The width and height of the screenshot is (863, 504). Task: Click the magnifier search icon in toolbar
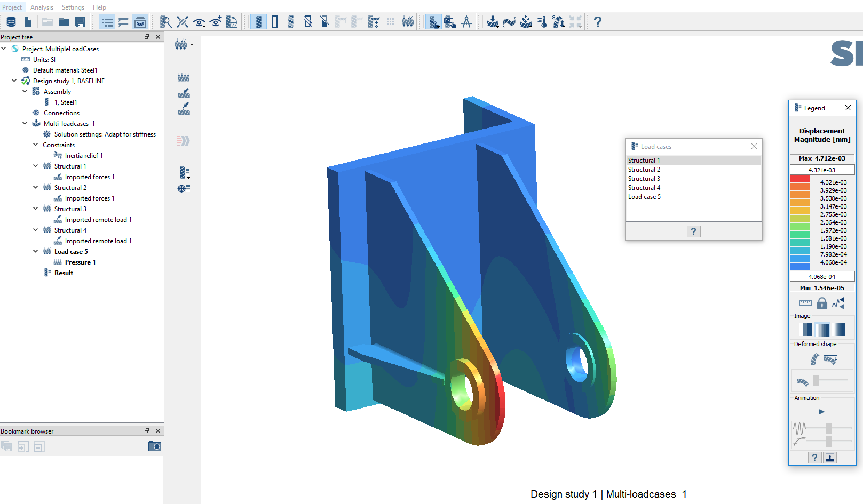[x=166, y=22]
